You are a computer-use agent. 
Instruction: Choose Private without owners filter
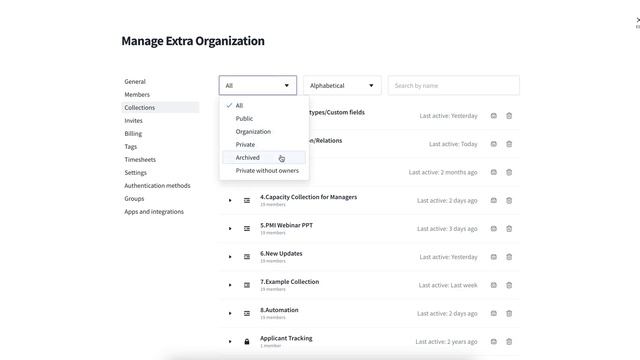264,171
